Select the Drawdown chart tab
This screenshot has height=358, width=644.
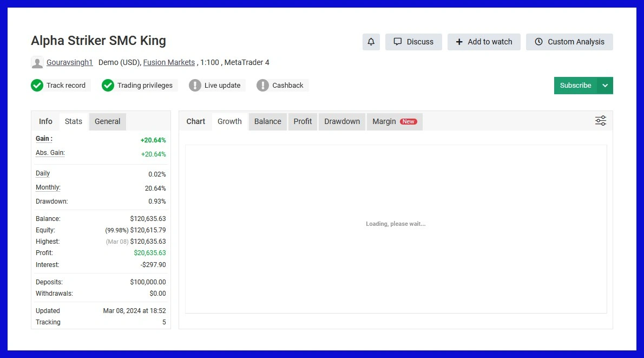342,121
